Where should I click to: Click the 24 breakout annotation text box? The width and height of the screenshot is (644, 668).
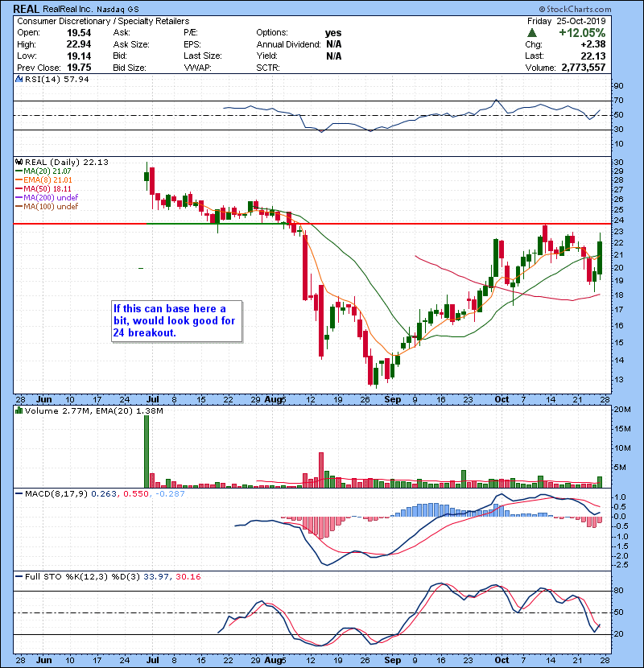[x=177, y=321]
